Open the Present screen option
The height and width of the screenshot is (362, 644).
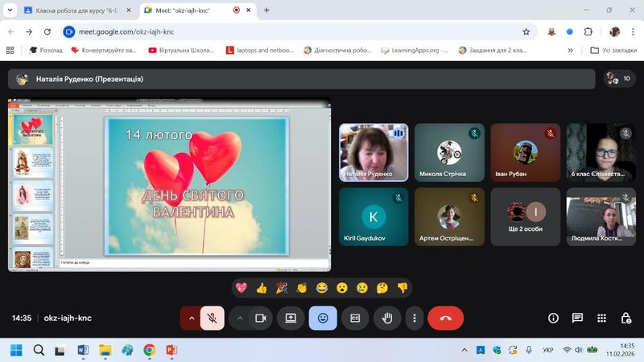point(291,318)
